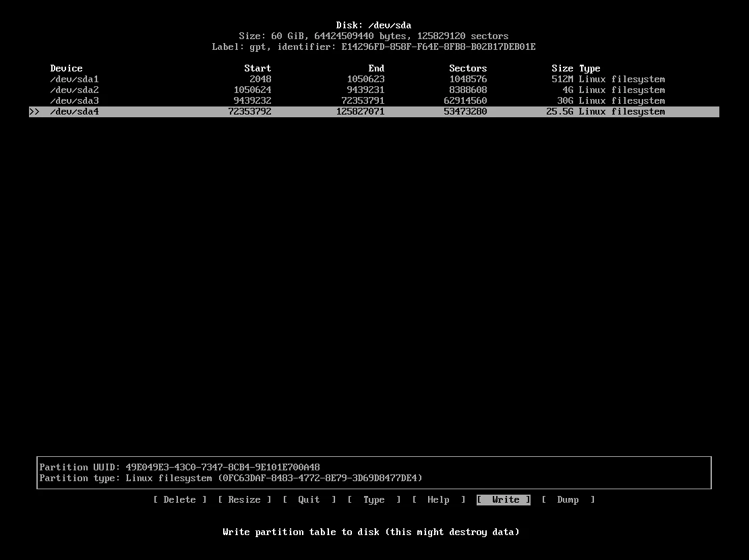The width and height of the screenshot is (749, 560).
Task: Click the End column header
Action: [x=376, y=68]
